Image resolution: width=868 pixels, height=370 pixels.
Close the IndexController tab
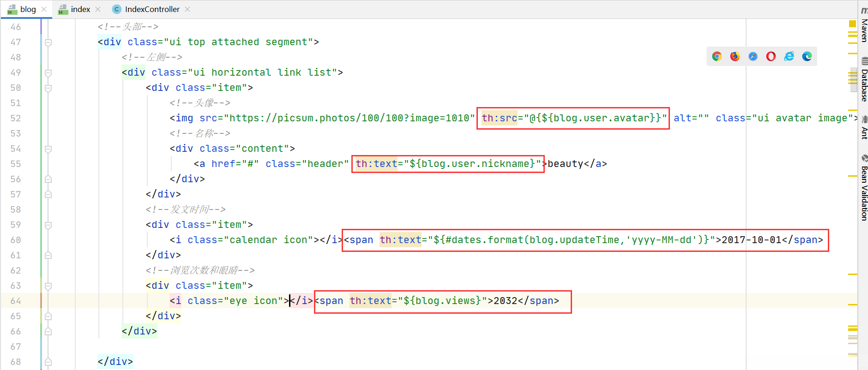187,9
